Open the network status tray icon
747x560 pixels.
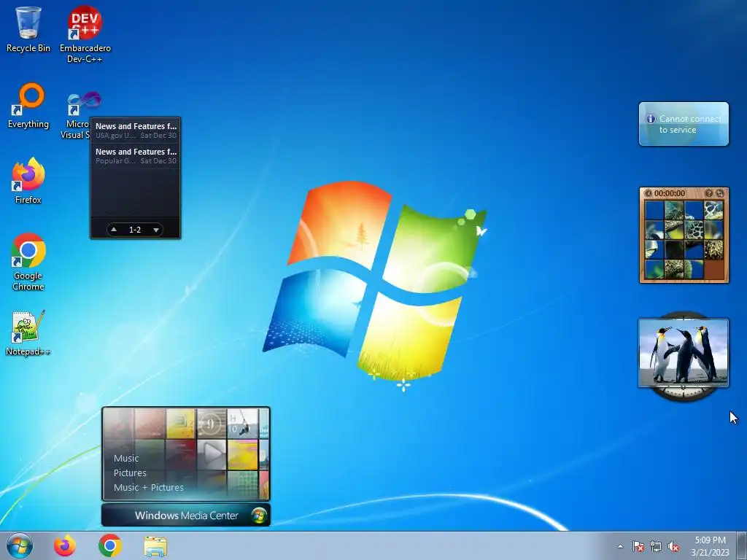tap(656, 546)
